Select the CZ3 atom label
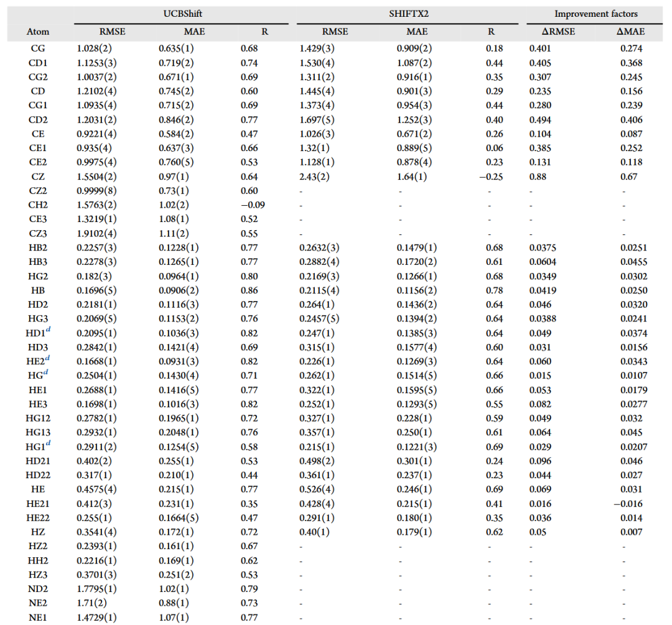This screenshot has height=625, width=672. click(38, 233)
